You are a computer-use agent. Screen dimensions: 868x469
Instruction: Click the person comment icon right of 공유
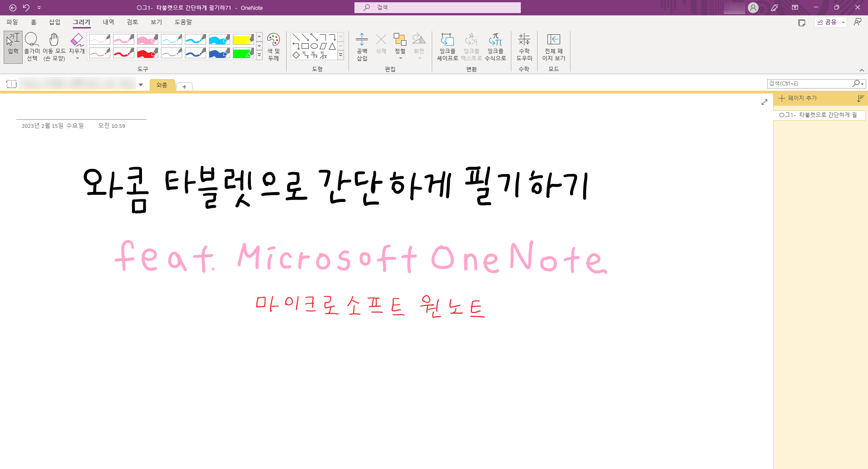pyautogui.click(x=858, y=22)
